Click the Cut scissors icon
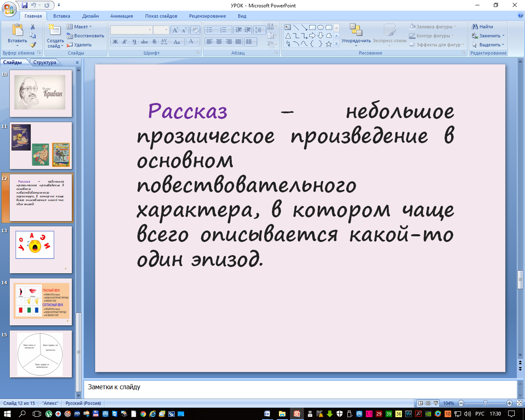Screen dimensions: 525x420 [33, 27]
